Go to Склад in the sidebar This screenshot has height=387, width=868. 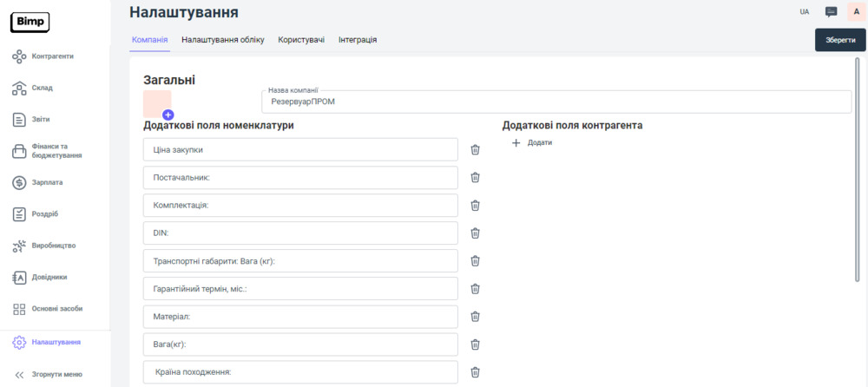pyautogui.click(x=43, y=88)
